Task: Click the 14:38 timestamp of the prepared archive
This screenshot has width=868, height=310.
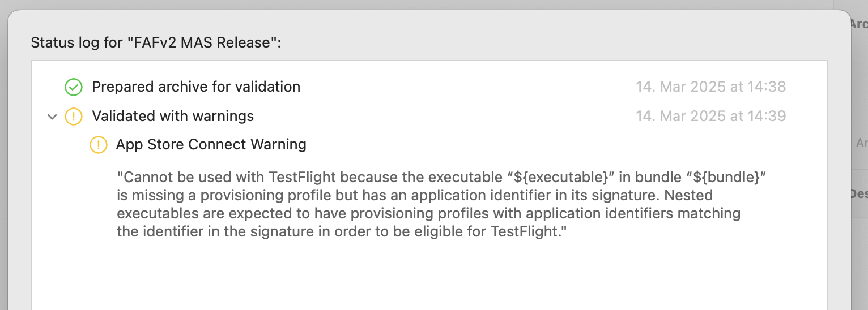Action: 710,87
